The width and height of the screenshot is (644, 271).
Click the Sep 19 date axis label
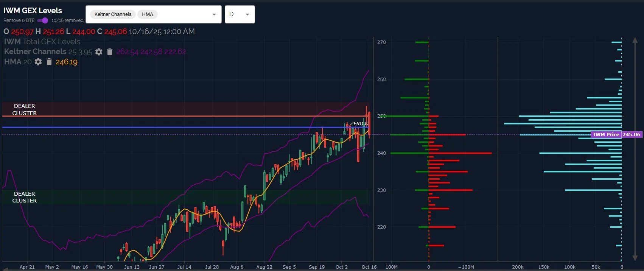[x=317, y=267]
